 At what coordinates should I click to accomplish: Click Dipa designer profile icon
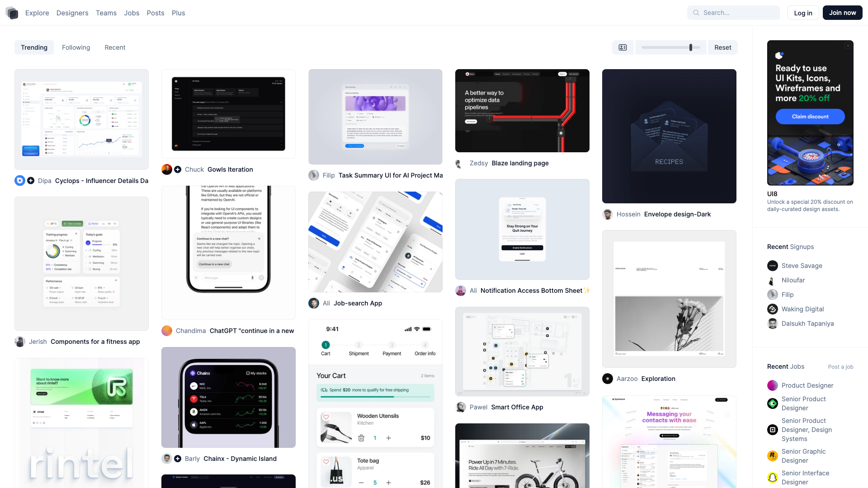click(20, 181)
